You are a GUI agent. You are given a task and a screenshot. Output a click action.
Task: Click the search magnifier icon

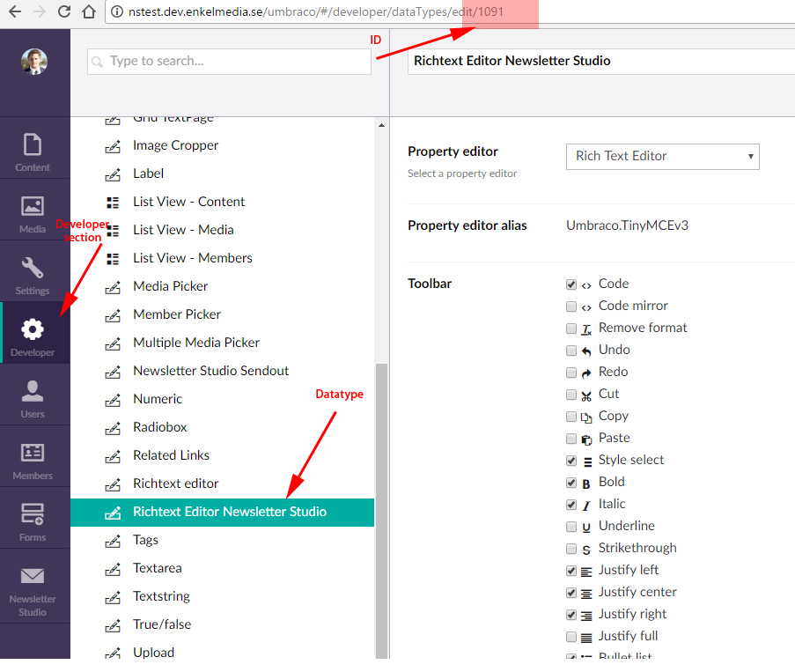point(98,62)
